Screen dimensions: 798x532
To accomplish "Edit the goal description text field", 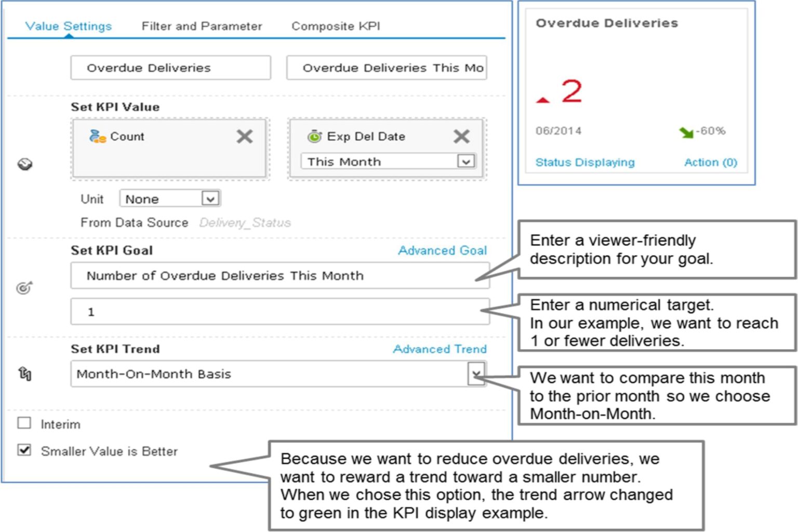I will click(280, 276).
